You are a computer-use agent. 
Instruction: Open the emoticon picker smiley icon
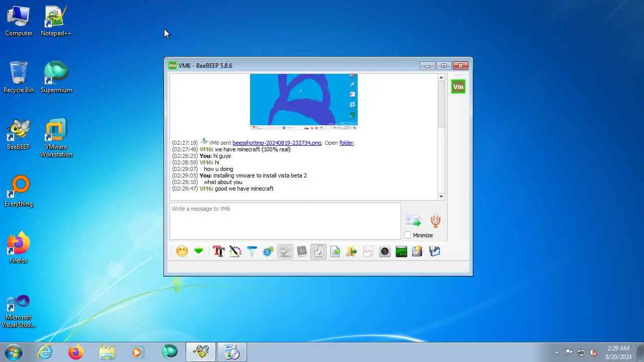click(x=182, y=251)
